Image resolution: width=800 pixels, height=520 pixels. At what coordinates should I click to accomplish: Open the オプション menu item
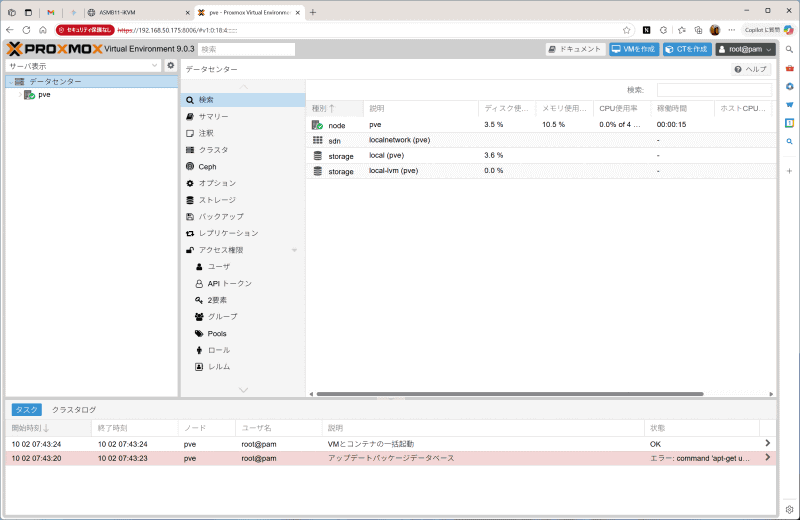coord(243,183)
